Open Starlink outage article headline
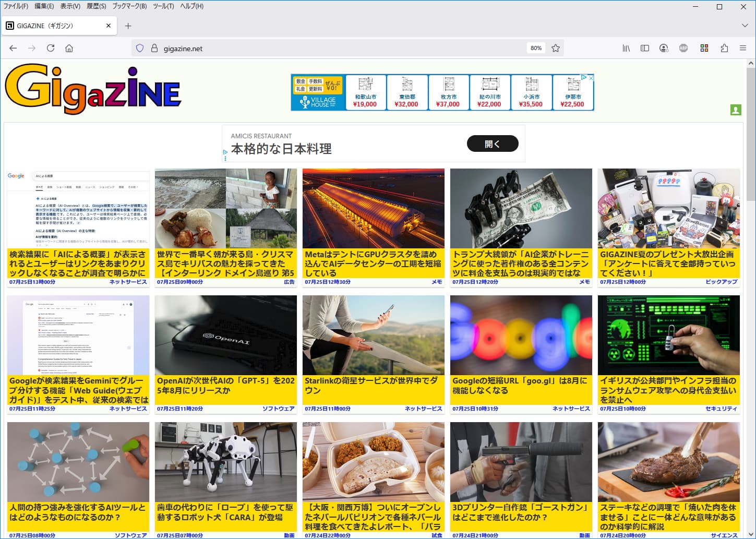Image resolution: width=756 pixels, height=539 pixels. point(374,386)
